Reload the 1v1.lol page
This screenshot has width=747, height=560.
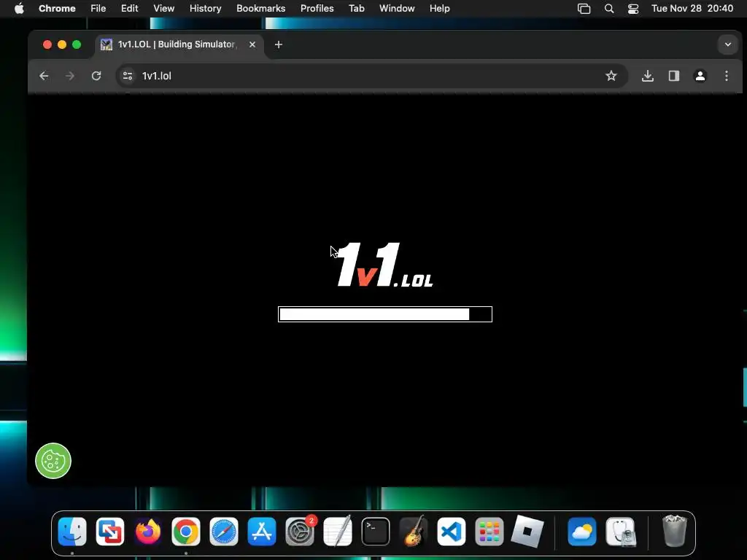click(x=96, y=76)
